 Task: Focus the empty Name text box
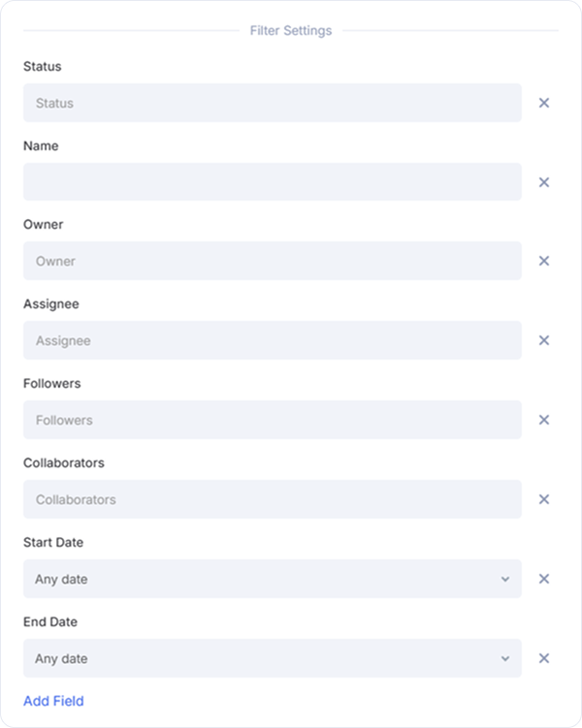coord(272,182)
